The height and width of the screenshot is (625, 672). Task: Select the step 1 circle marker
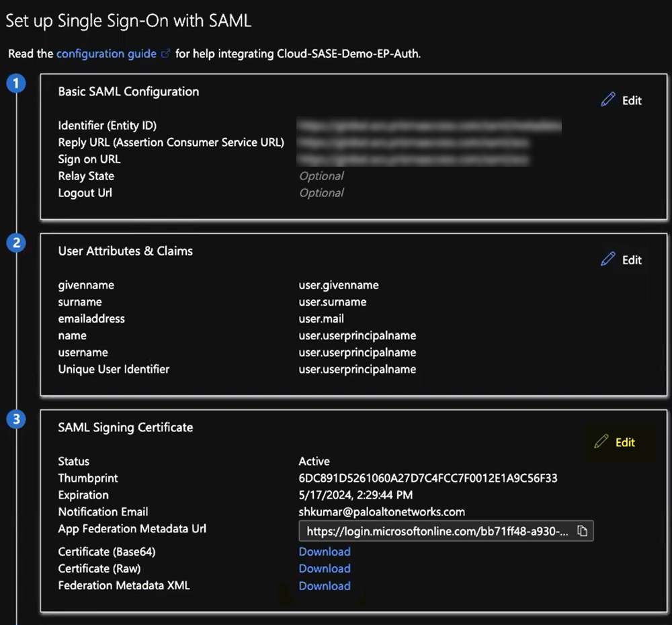tap(15, 84)
